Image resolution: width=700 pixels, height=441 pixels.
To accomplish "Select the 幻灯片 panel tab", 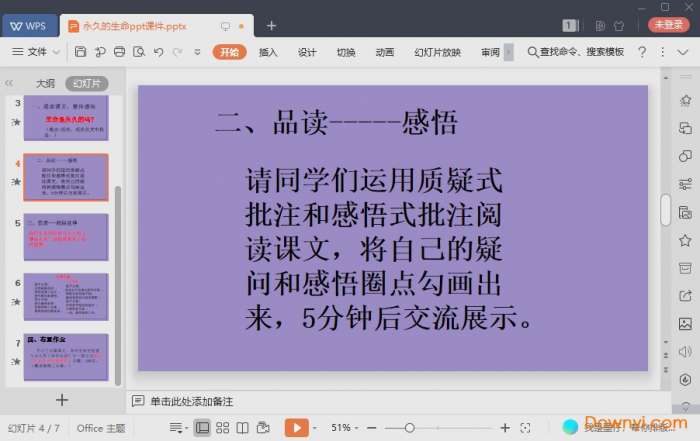I will 87,83.
